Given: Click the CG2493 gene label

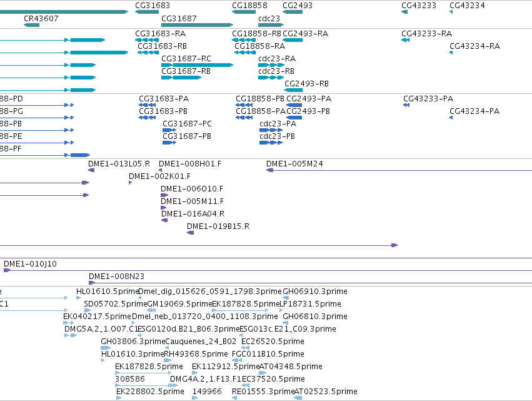Looking at the screenshot, I should pyautogui.click(x=297, y=6).
